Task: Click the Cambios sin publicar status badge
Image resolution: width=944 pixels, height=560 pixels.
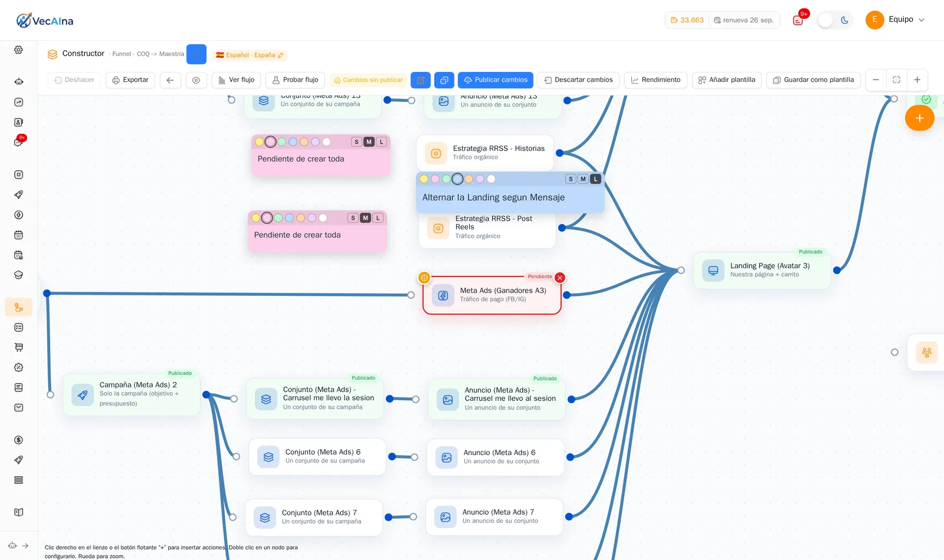Action: pos(368,80)
